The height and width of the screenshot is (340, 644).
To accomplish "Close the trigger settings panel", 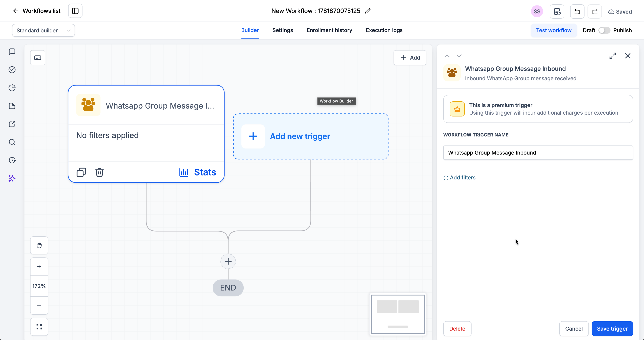I will tap(628, 56).
